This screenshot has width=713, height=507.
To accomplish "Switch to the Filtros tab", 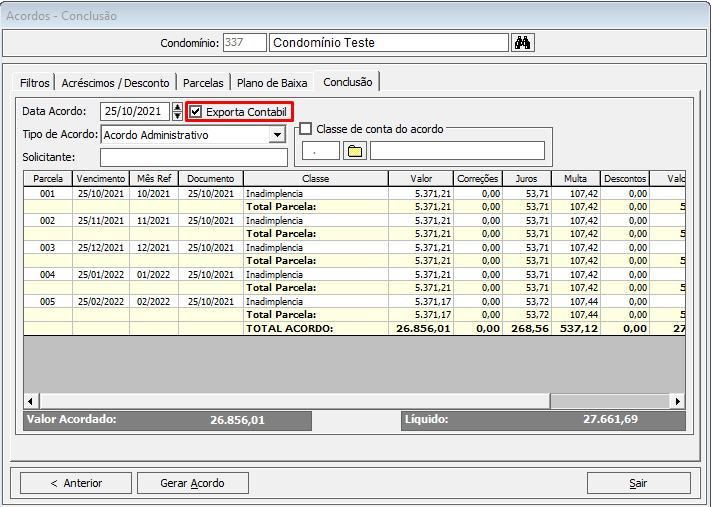I will point(35,83).
